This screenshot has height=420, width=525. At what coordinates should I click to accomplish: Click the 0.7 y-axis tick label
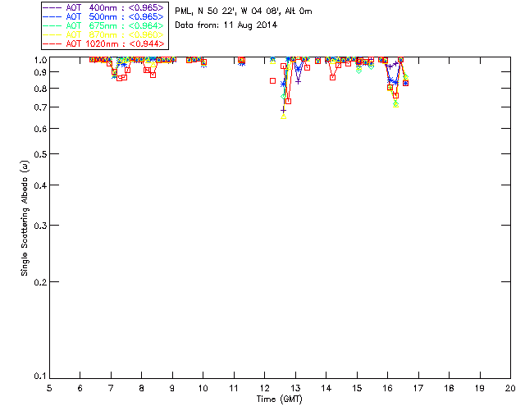coord(40,107)
